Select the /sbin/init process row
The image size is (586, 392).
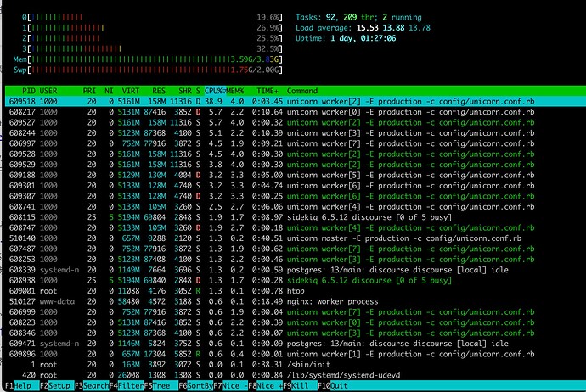[x=296, y=364]
